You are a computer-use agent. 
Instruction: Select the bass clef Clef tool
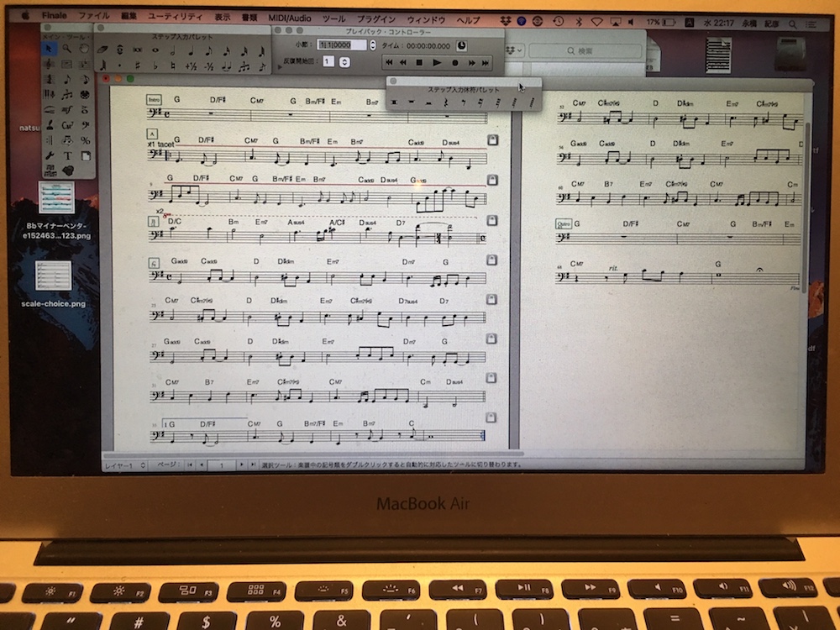pos(85,125)
